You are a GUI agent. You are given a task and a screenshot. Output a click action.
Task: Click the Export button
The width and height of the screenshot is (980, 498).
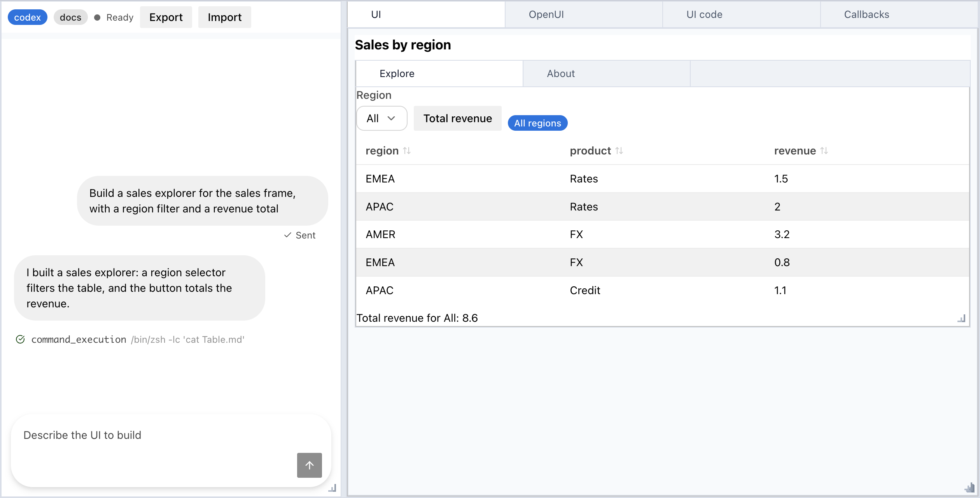click(166, 17)
